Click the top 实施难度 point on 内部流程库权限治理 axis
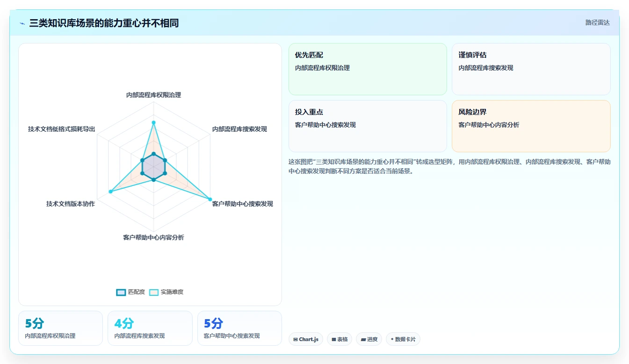The image size is (629, 364). pyautogui.click(x=153, y=122)
